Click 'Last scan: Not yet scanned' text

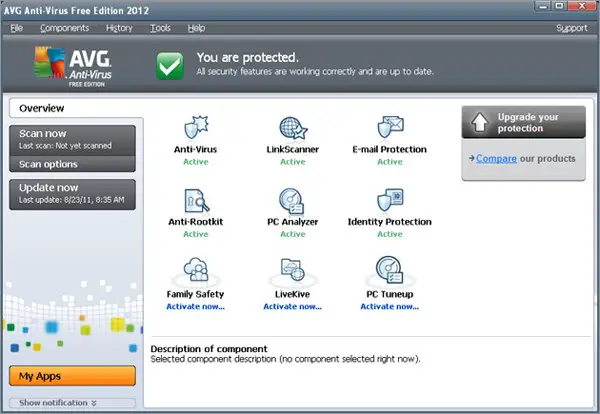65,146
